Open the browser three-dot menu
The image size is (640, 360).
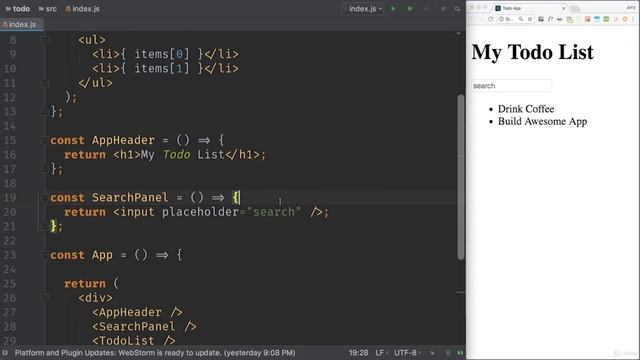point(634,19)
